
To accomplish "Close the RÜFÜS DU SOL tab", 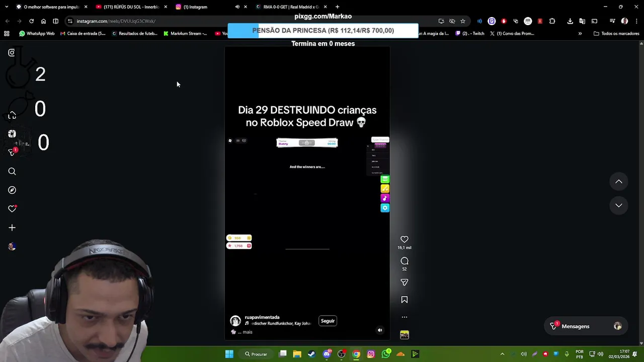I will pos(166,7).
